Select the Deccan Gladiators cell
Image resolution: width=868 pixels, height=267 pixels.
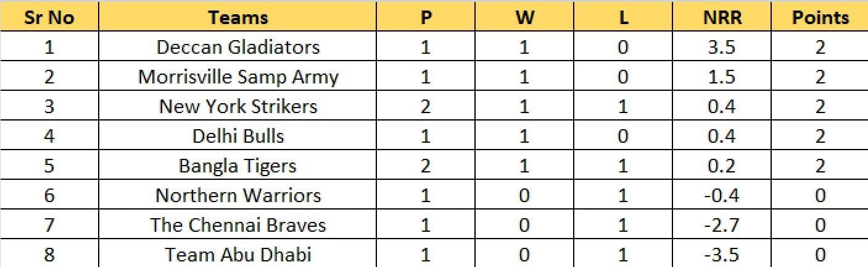tap(238, 47)
